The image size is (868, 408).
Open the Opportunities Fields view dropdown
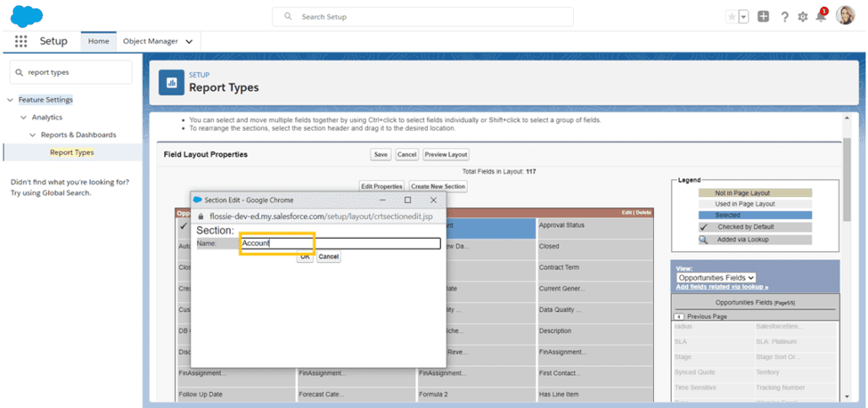click(x=715, y=277)
